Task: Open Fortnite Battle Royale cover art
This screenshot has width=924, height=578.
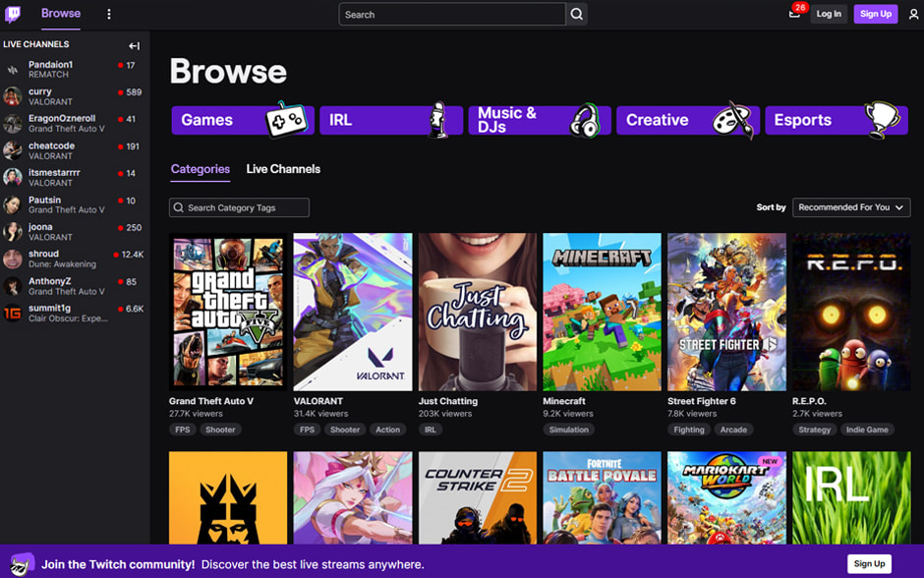Action: pos(602,497)
